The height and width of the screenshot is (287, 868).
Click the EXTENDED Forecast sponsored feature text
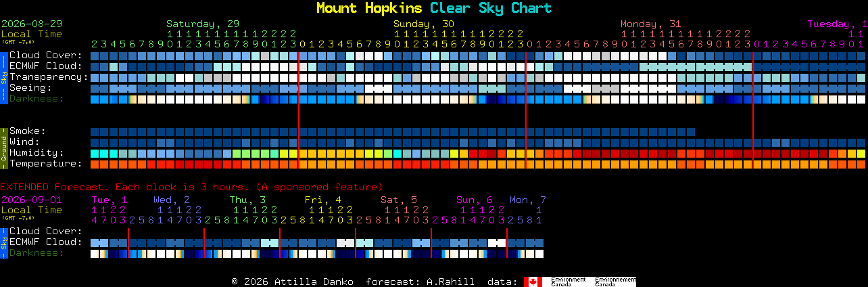pyautogui.click(x=191, y=187)
